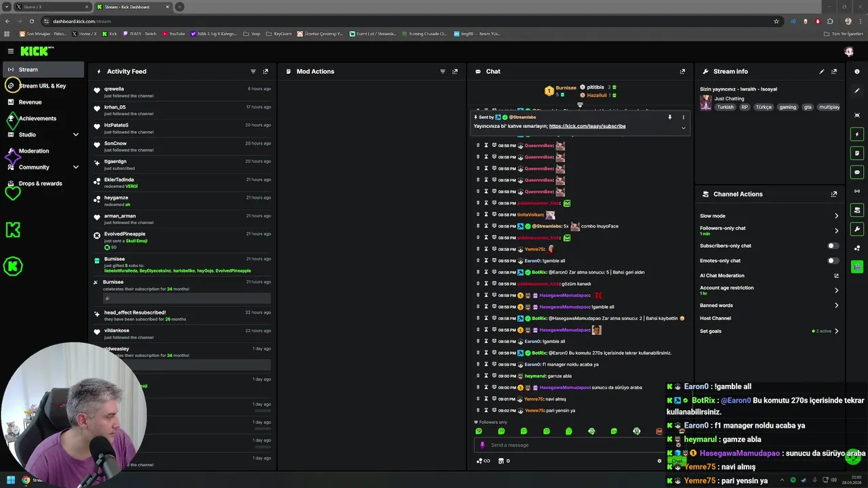The image size is (868, 488).
Task: Pin button on Streamlabs pinned message
Action: coord(669,117)
